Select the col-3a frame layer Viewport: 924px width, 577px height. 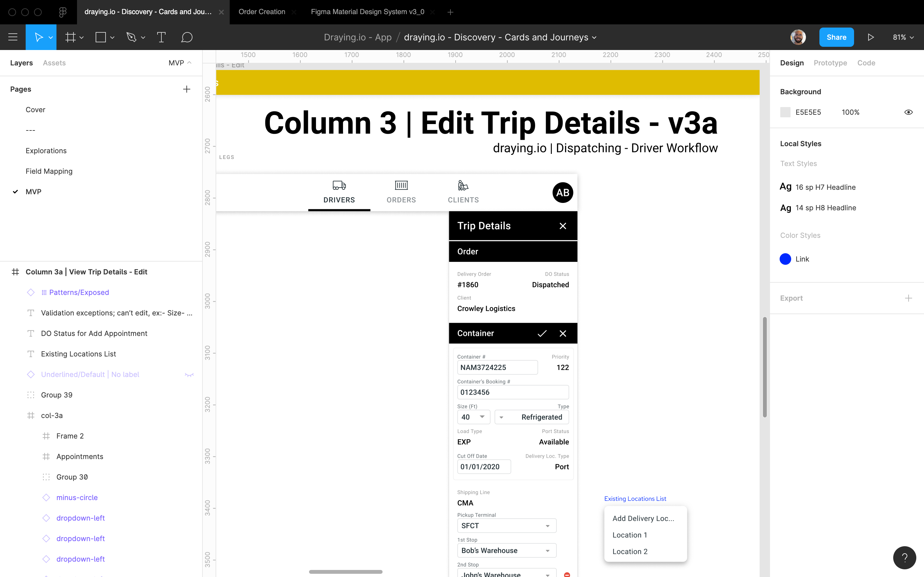52,415
